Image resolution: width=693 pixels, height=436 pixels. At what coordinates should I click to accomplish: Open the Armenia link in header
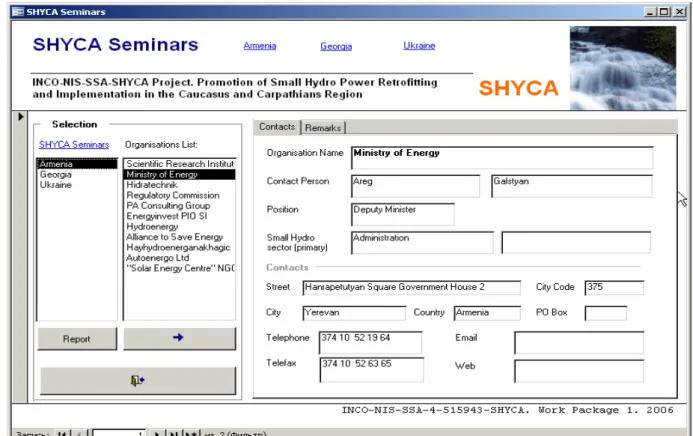260,45
